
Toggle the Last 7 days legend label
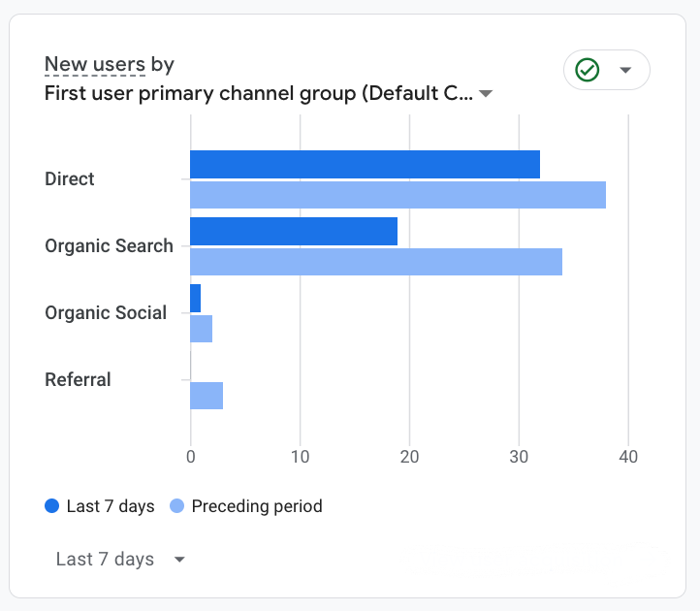click(x=111, y=506)
